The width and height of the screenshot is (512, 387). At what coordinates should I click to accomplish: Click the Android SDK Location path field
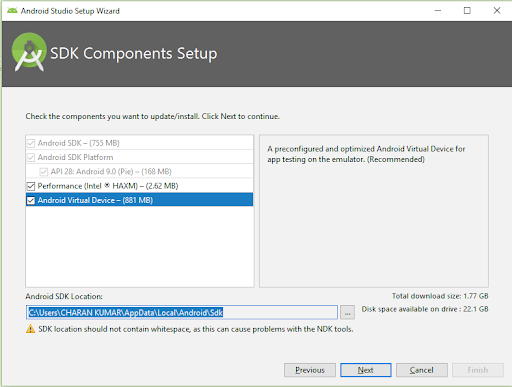182,313
